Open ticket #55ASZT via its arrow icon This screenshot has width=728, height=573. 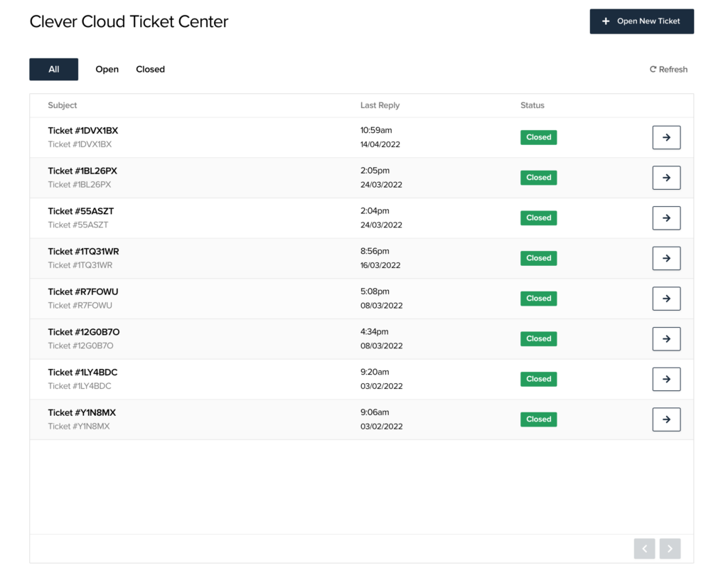pyautogui.click(x=666, y=218)
